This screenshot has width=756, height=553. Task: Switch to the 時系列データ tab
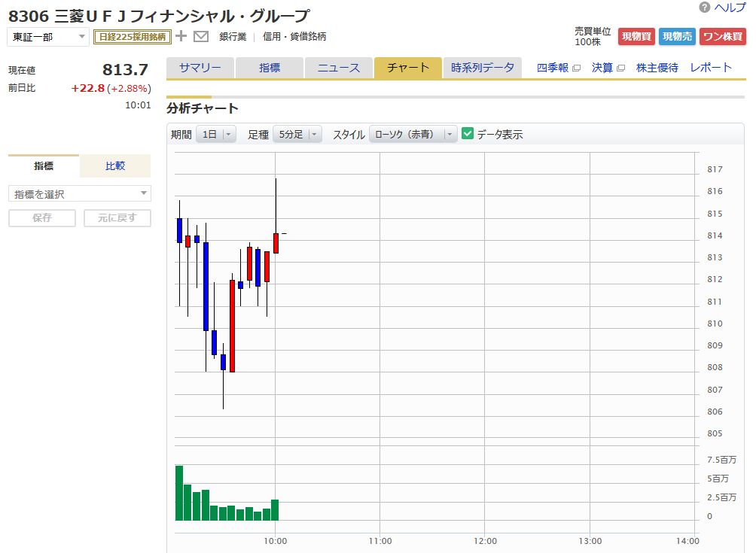(x=483, y=68)
